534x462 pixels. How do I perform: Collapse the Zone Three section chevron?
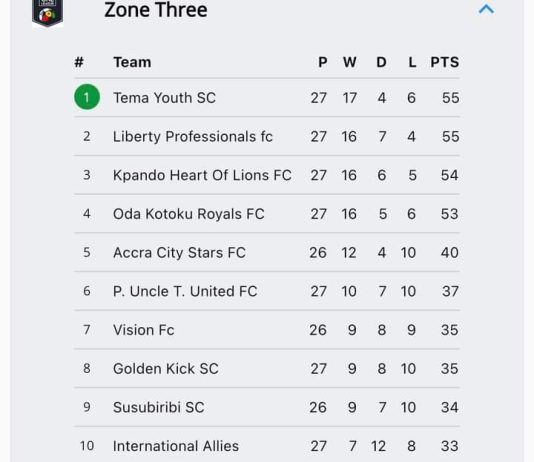[x=486, y=9]
